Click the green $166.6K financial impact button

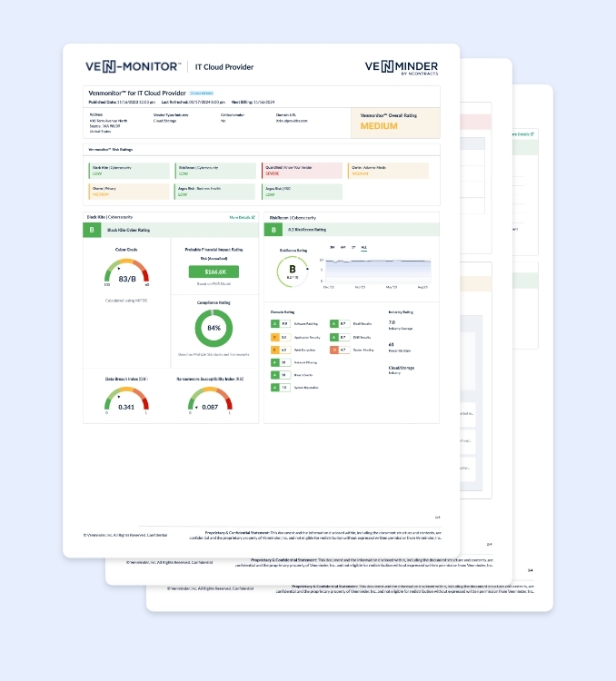(x=214, y=271)
